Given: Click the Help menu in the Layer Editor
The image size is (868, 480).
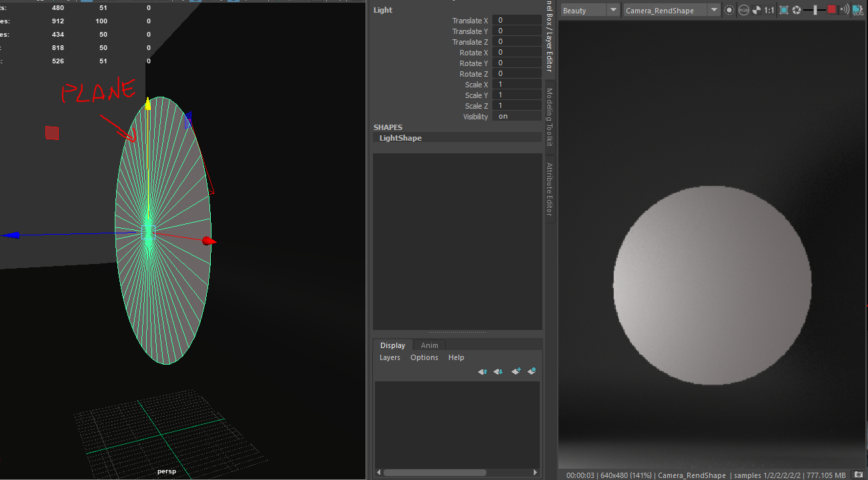Looking at the screenshot, I should (456, 357).
